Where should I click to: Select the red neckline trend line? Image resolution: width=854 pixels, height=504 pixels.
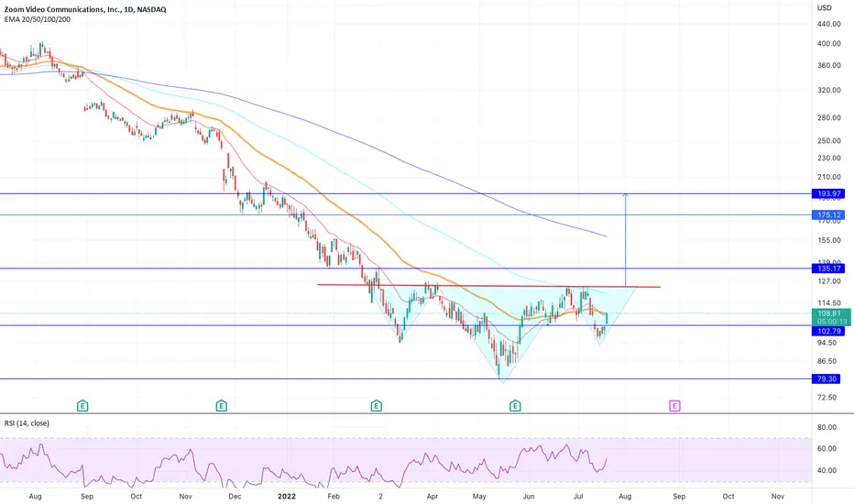[x=488, y=286]
